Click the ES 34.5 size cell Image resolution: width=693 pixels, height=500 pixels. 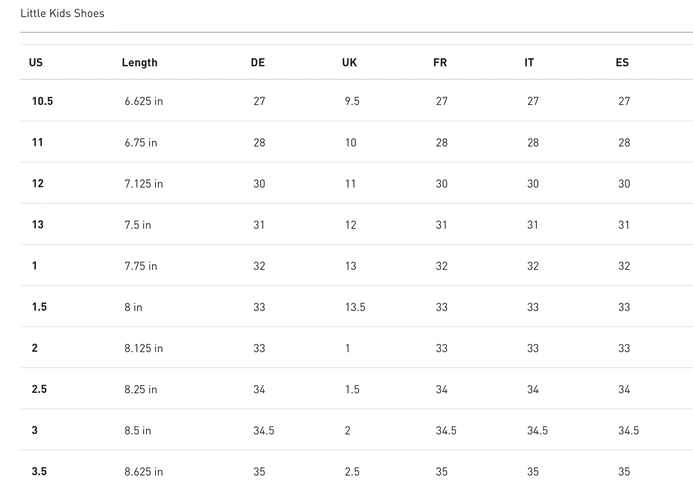pos(628,430)
